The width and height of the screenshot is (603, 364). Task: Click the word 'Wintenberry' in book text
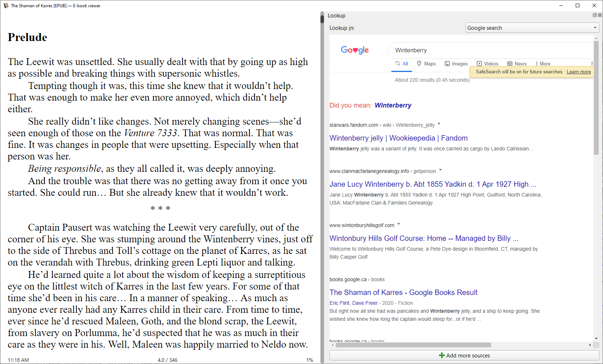click(229, 239)
